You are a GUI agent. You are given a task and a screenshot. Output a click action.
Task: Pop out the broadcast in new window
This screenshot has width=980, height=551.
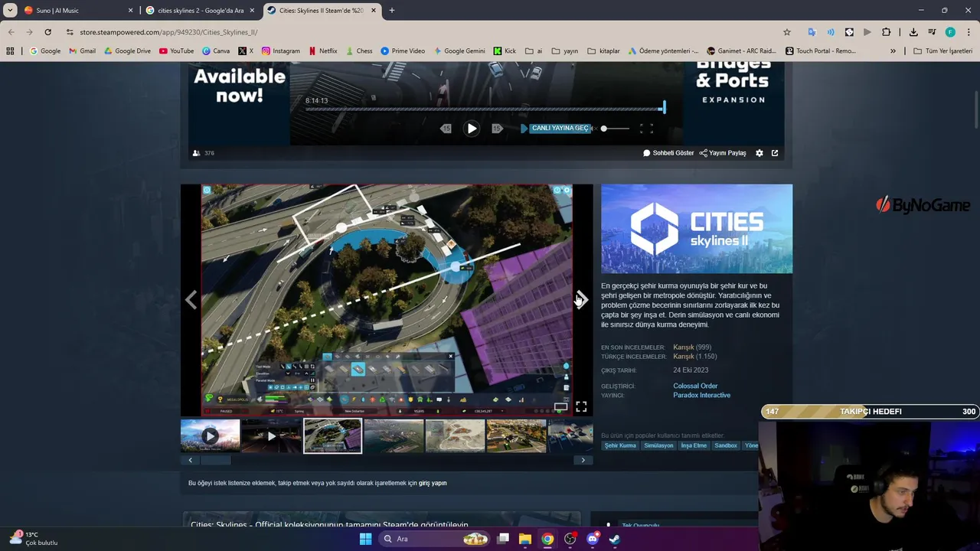point(775,153)
